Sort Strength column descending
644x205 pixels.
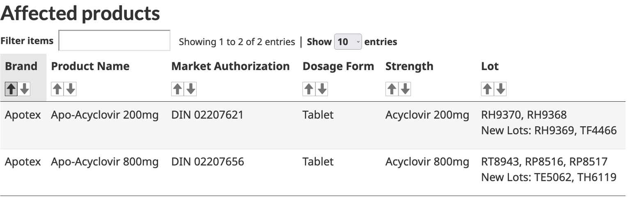tap(405, 89)
